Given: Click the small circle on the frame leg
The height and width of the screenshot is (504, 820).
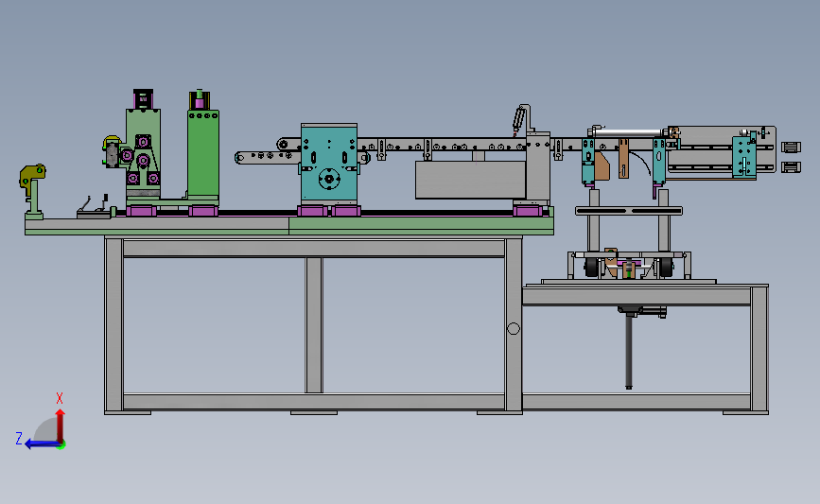Looking at the screenshot, I should coord(514,328).
